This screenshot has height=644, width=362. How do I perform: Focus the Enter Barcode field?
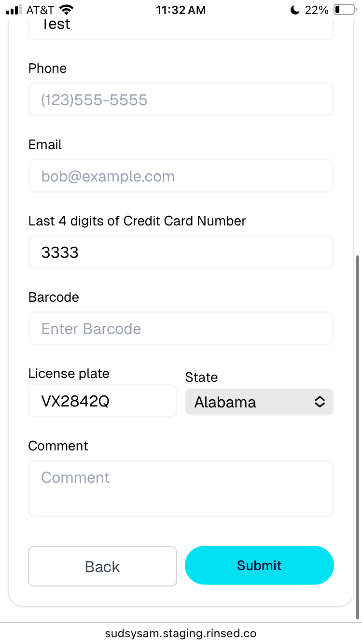(x=181, y=328)
